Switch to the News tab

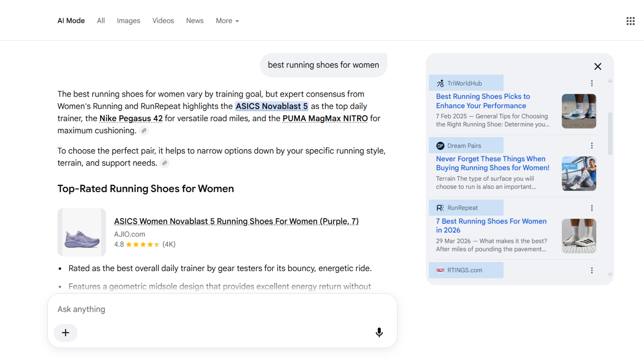195,21
